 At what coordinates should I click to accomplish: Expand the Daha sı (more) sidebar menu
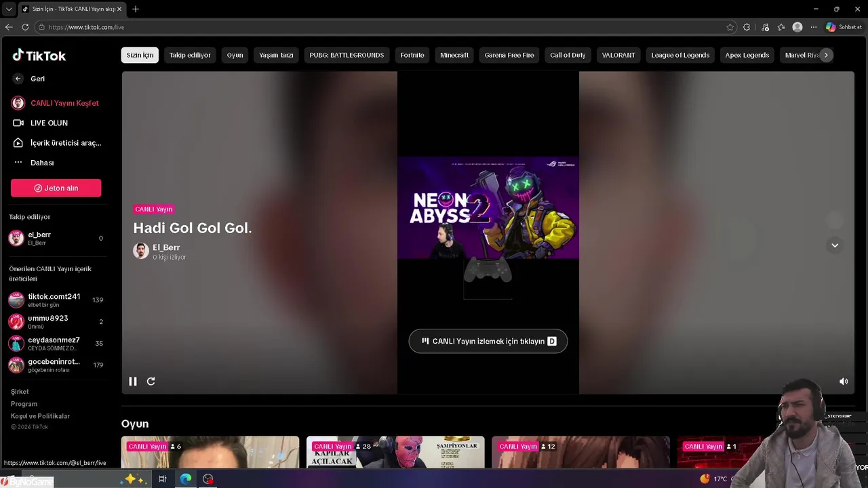point(34,163)
